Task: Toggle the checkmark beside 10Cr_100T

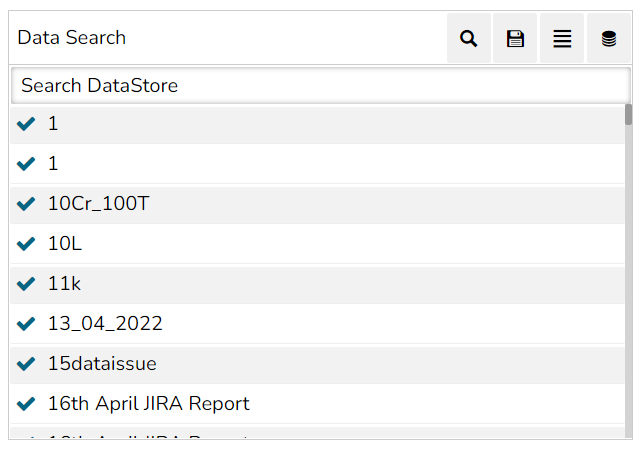Action: click(x=27, y=204)
